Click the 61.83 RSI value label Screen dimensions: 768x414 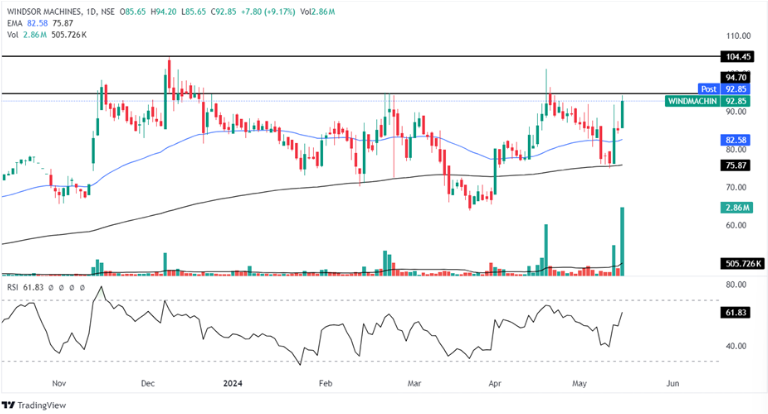737,313
